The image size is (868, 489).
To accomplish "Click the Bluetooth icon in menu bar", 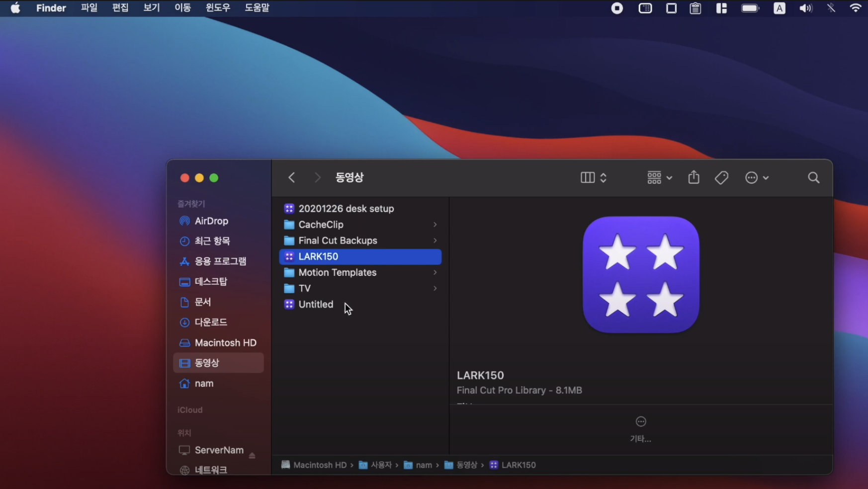I will tap(831, 8).
